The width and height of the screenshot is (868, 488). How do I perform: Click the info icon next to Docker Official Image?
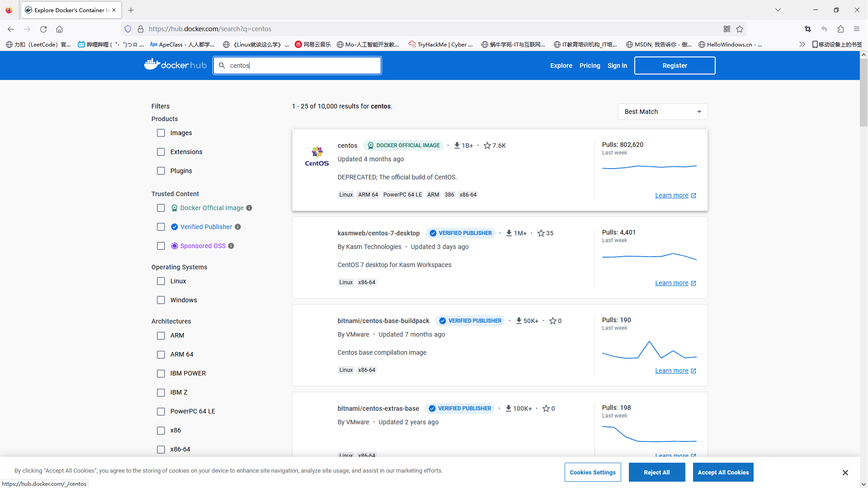click(x=249, y=208)
